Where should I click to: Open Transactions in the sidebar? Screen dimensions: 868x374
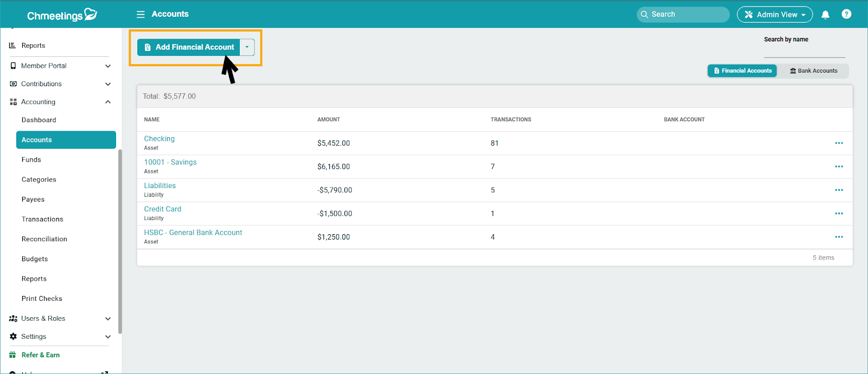pyautogui.click(x=42, y=219)
